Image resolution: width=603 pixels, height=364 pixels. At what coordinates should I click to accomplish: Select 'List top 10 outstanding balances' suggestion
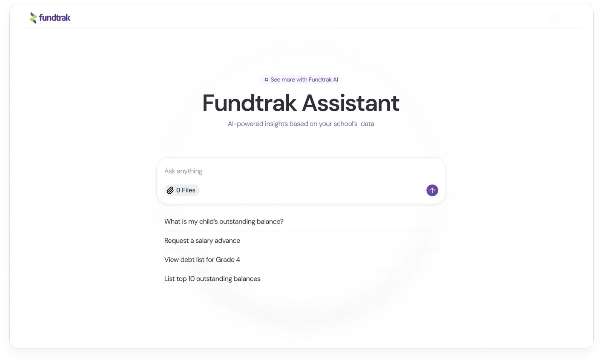tap(301, 279)
